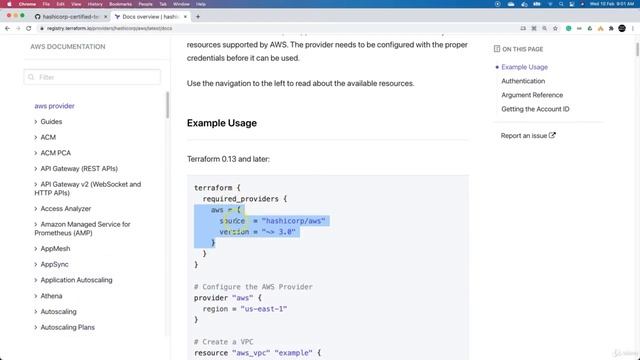Click the page scrollbar at right edge
The height and width of the screenshot is (360, 640).
[637, 49]
